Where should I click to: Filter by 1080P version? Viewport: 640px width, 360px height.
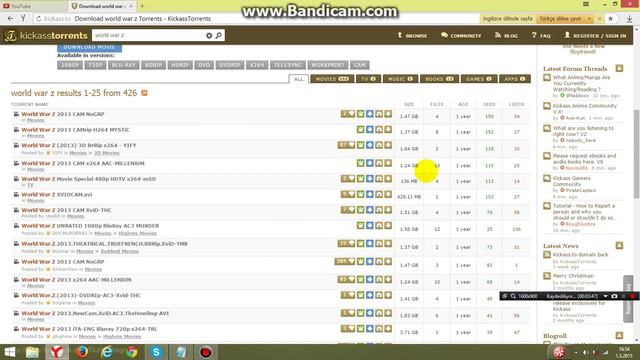[x=70, y=65]
